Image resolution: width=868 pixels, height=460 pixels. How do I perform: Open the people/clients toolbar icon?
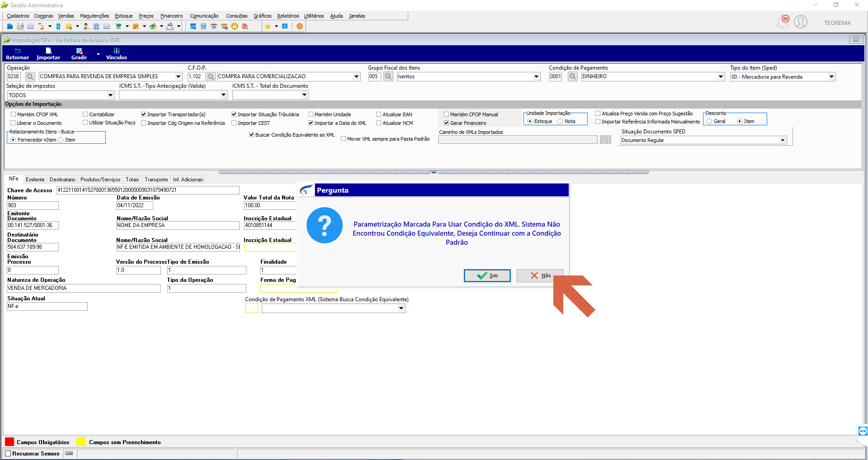point(20,26)
